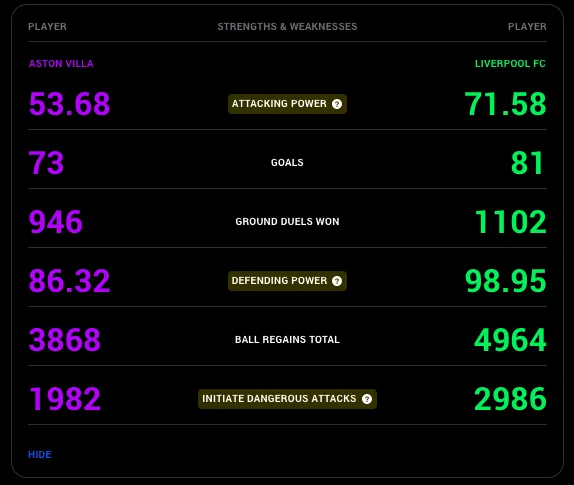Click the STRENGTHS & WEAKNESSES header
Viewport: 574px width, 485px height.
(287, 27)
